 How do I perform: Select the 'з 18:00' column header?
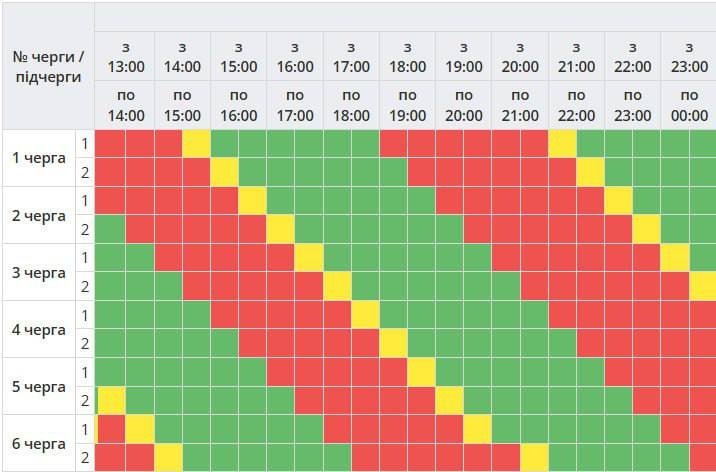(x=407, y=57)
